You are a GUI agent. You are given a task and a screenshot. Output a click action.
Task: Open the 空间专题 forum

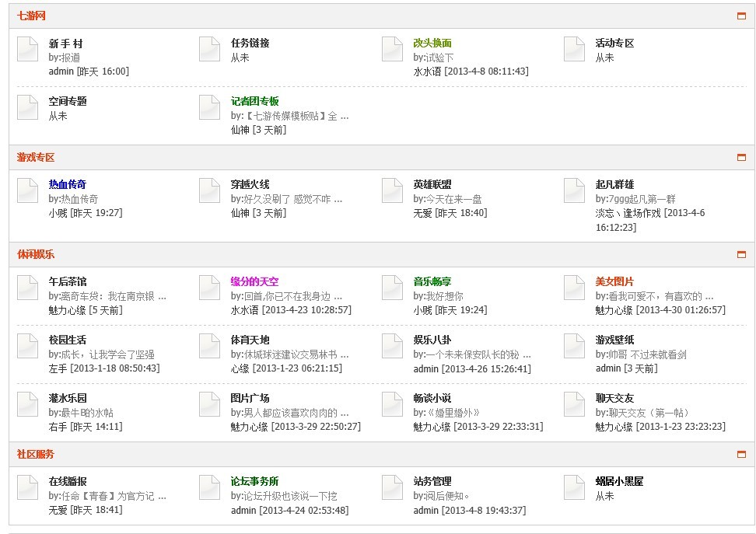[x=68, y=101]
